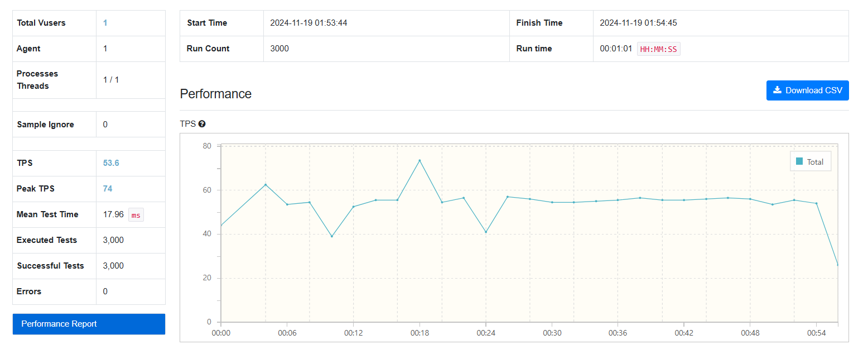Click the Total legend color swatch
This screenshot has width=868, height=349.
tap(799, 162)
